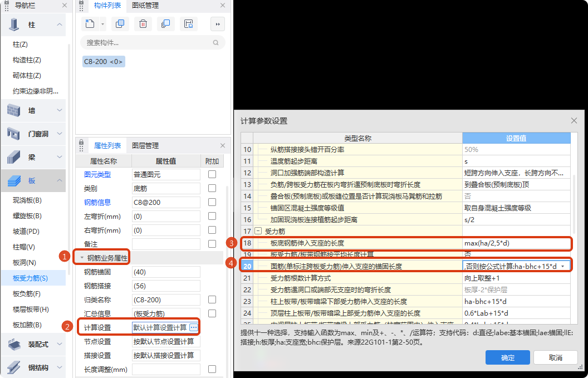Click the 板 slab category icon
The width and height of the screenshot is (588, 378).
13,181
